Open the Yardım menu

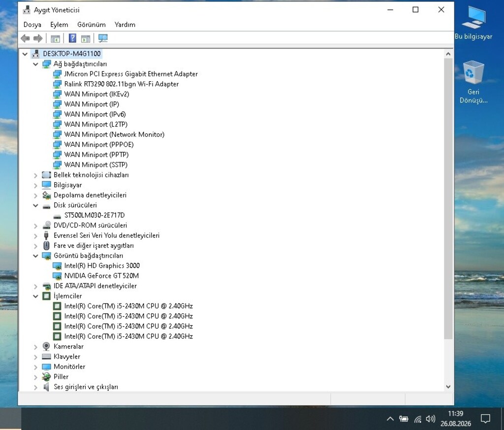coord(125,25)
